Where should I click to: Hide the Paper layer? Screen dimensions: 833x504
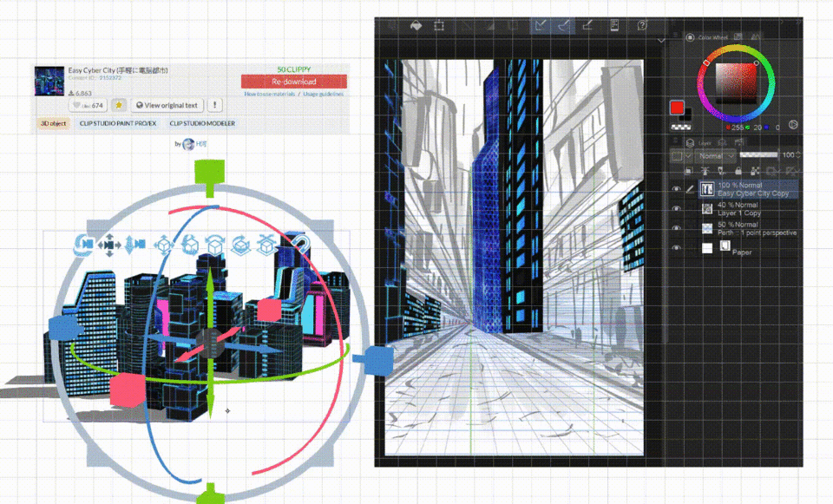click(676, 248)
